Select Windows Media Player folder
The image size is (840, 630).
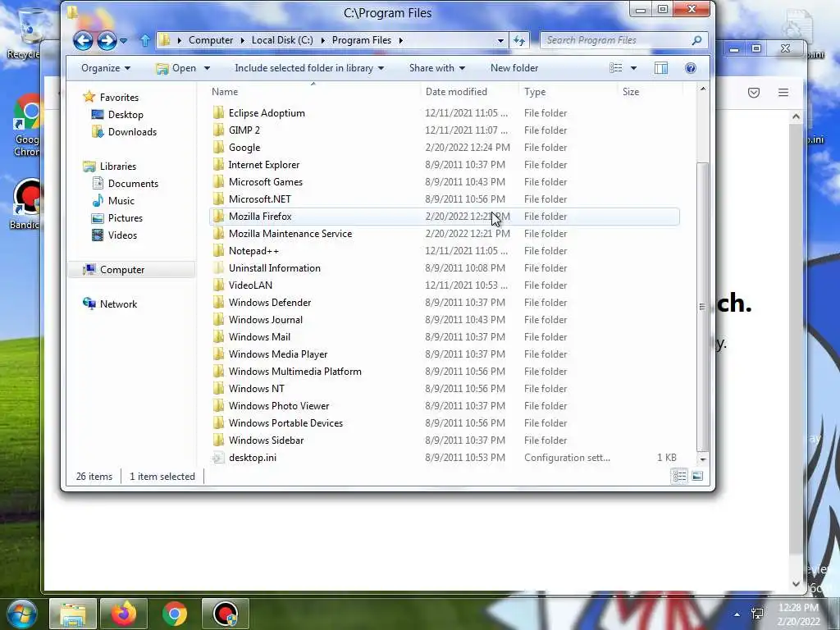pos(277,354)
